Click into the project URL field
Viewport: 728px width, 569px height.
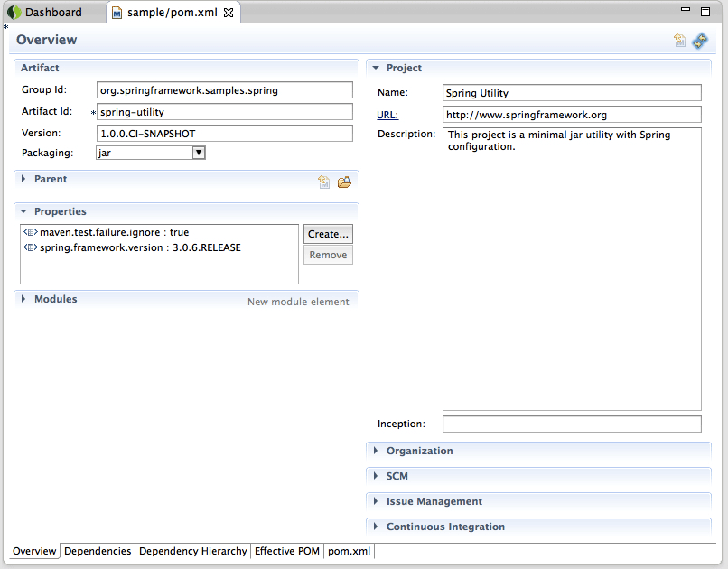point(572,115)
